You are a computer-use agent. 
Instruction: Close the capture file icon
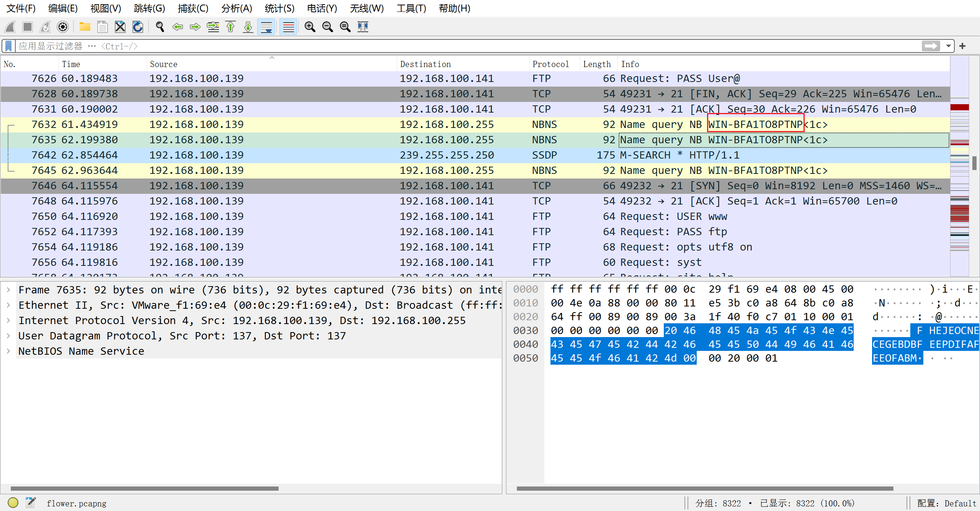click(x=120, y=27)
